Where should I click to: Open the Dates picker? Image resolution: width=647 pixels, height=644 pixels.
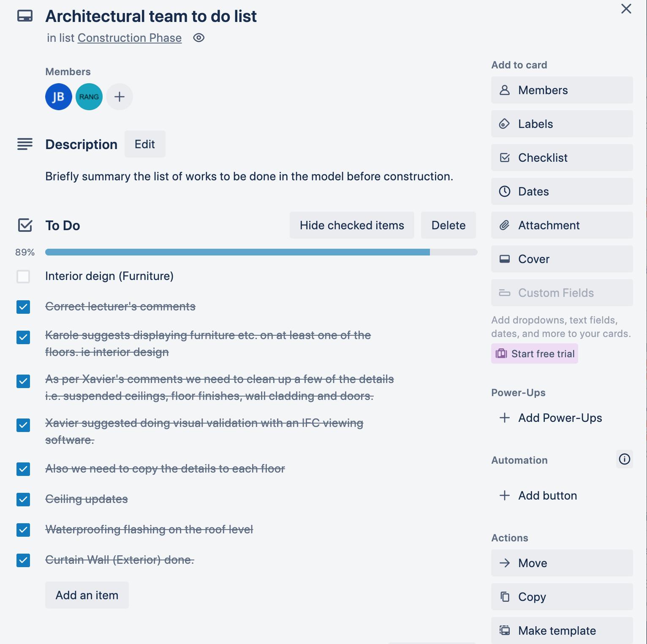click(x=562, y=191)
